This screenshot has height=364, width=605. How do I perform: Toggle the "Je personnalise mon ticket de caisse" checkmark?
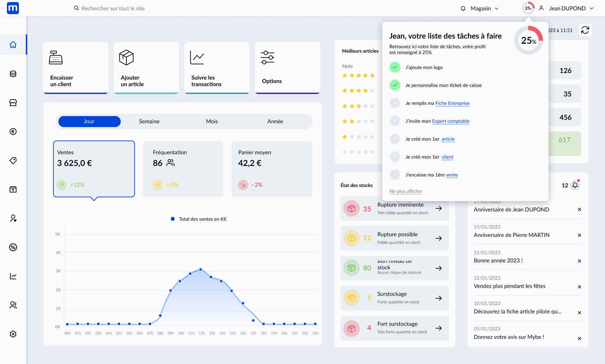click(x=395, y=85)
